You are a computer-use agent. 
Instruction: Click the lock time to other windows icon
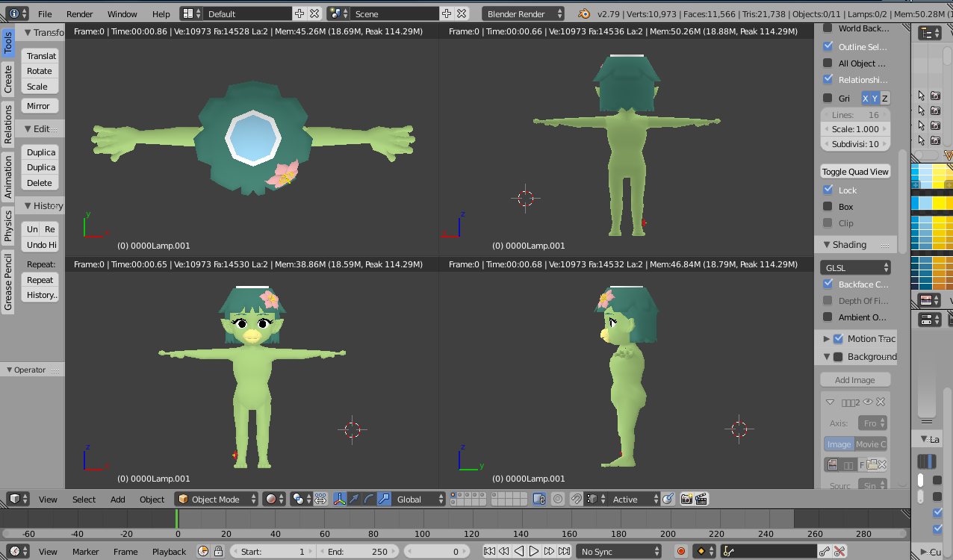coord(218,552)
